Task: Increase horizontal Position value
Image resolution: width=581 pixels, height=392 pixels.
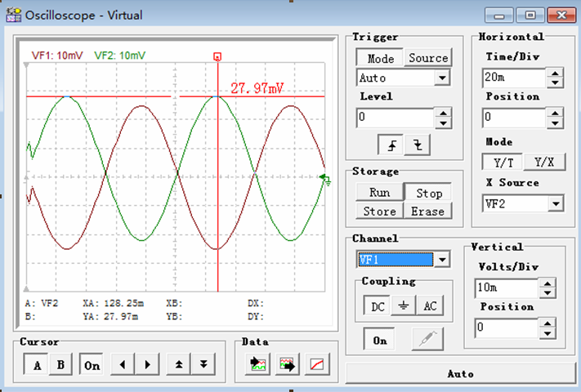Action: click(555, 113)
